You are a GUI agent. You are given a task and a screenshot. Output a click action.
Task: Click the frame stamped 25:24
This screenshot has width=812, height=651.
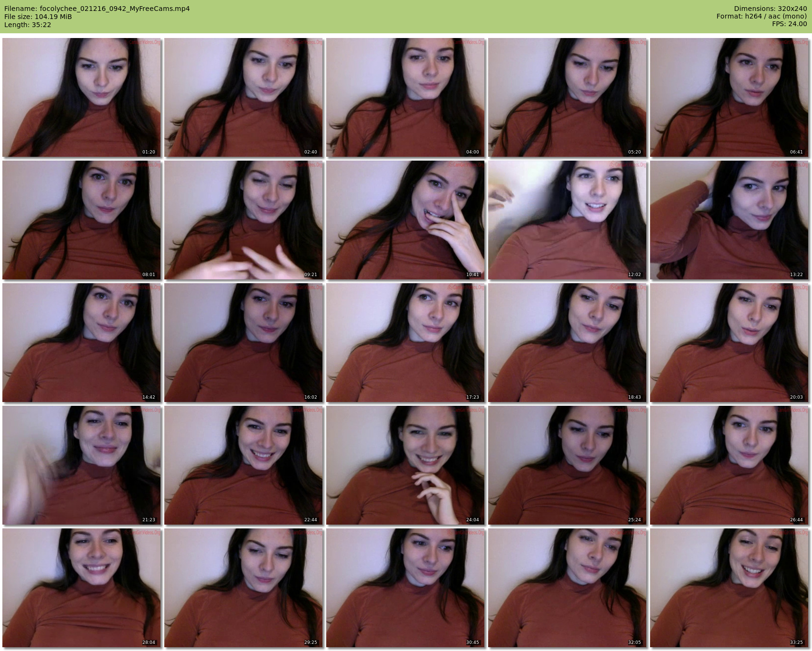[567, 465]
